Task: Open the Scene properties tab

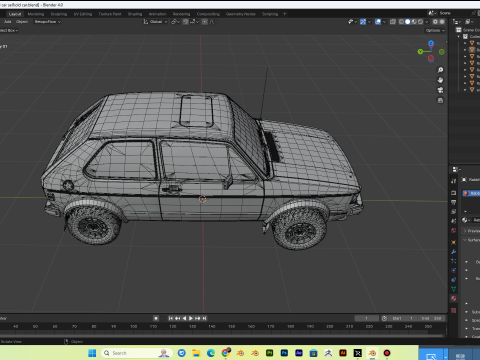Action: (453, 221)
